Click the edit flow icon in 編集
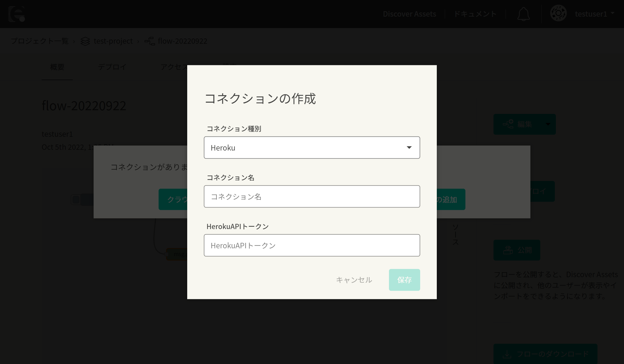 [508, 124]
